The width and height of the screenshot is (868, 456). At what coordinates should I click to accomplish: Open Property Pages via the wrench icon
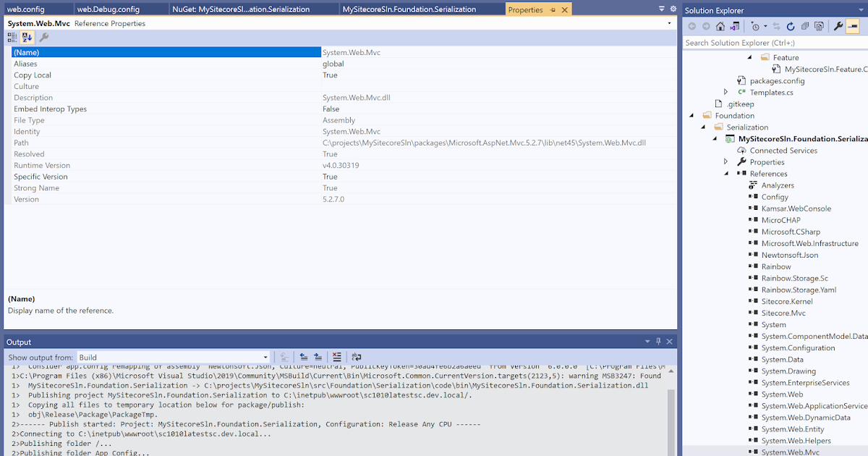[43, 37]
